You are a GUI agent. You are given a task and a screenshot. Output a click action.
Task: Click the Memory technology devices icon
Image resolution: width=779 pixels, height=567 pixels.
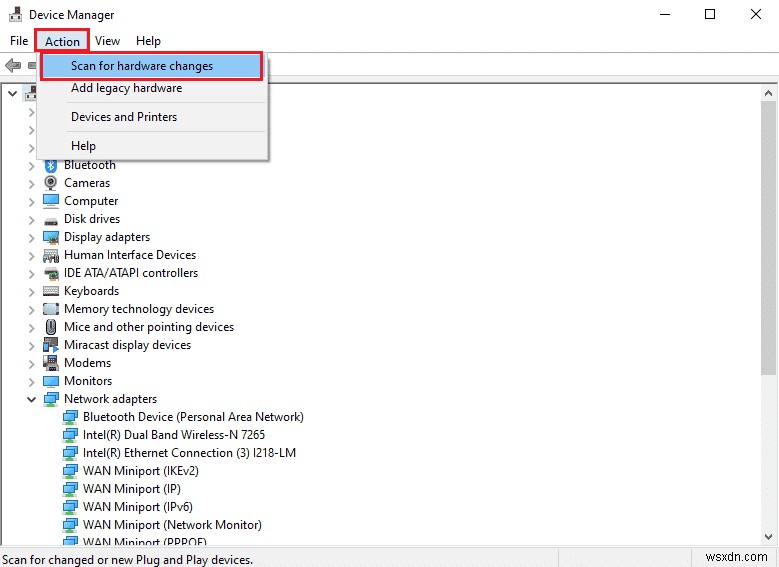click(x=51, y=309)
